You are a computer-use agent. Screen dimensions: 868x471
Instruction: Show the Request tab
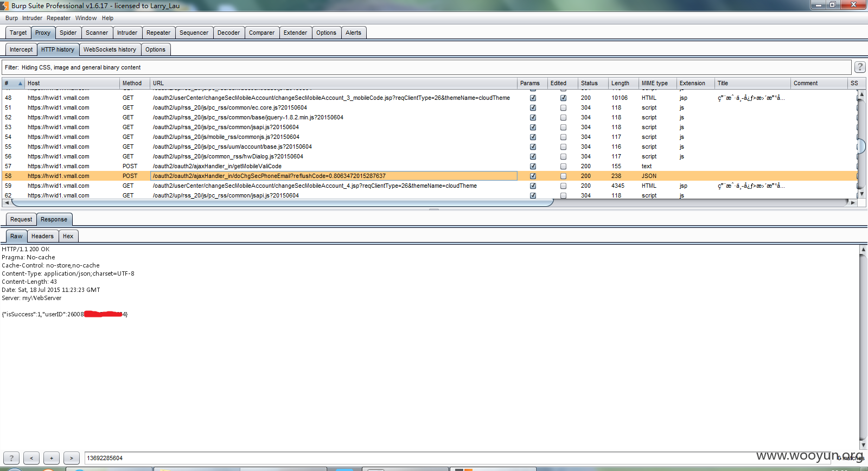21,219
